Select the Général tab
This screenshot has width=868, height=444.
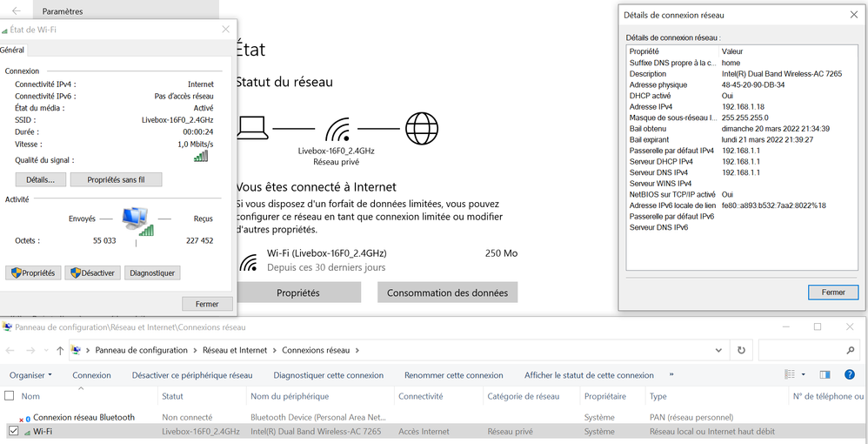tap(13, 50)
